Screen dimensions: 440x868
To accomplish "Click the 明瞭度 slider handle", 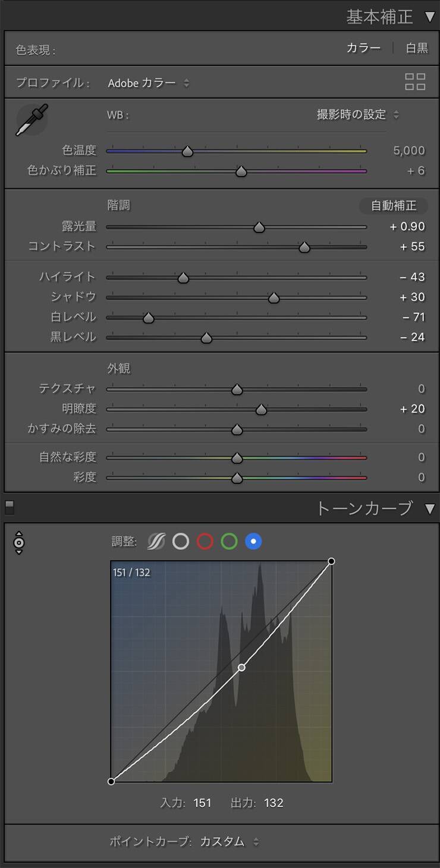I will (261, 410).
